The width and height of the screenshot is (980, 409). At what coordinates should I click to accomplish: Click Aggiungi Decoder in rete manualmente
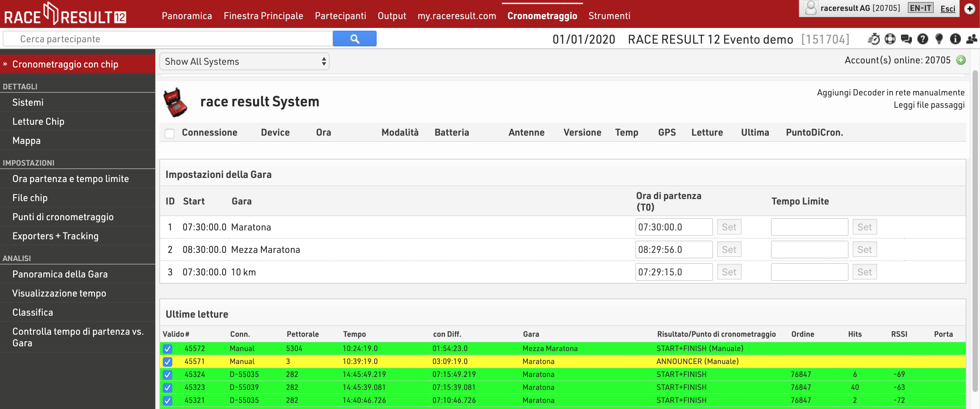pos(890,93)
